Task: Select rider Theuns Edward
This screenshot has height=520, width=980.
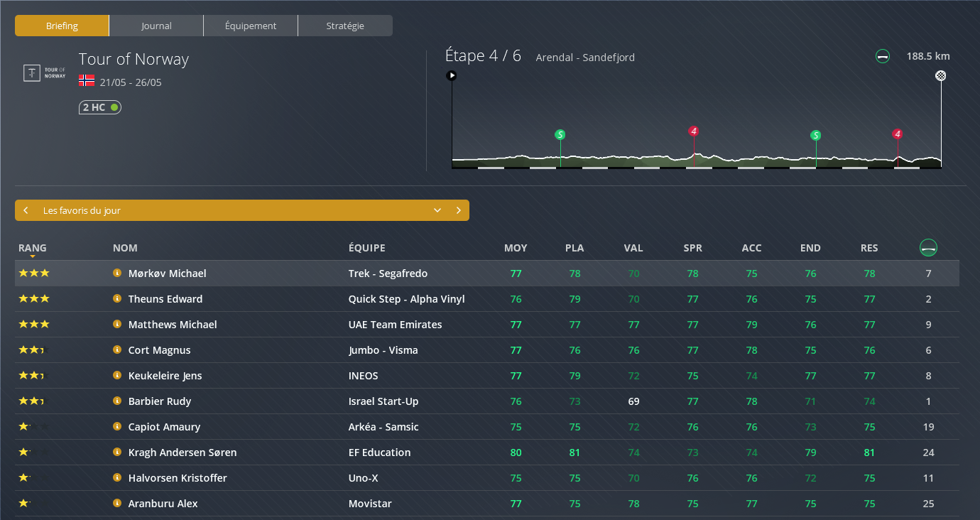Action: pos(165,299)
